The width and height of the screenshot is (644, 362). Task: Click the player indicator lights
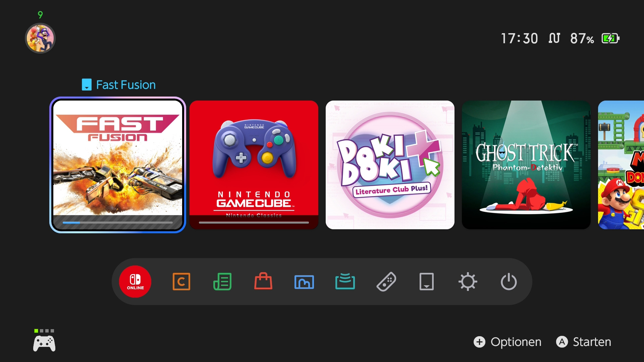pos(44,331)
